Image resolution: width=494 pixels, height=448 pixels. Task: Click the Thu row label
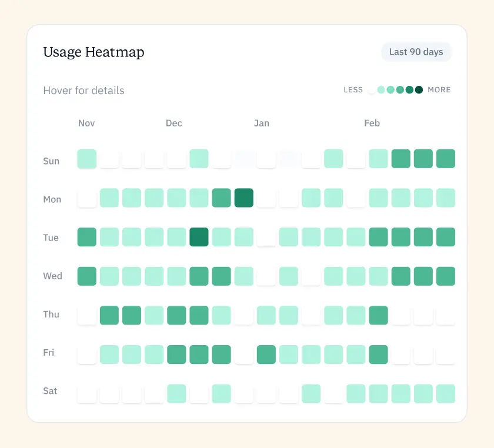click(x=51, y=315)
